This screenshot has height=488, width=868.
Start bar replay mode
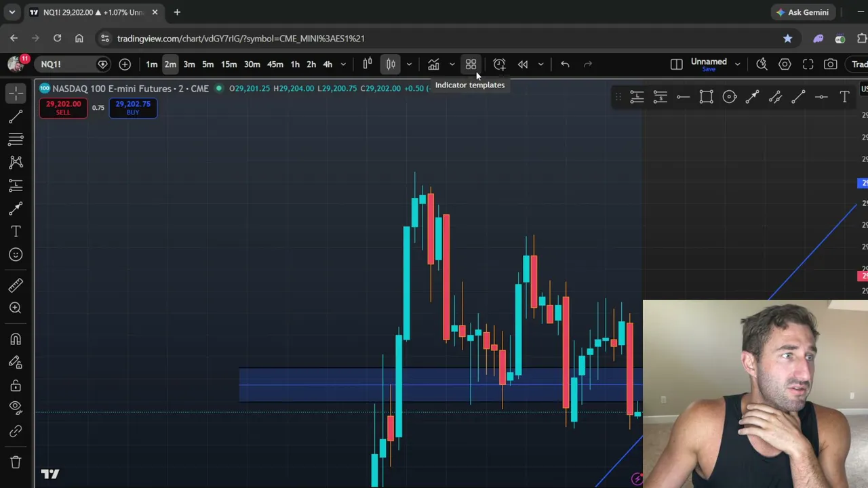pyautogui.click(x=523, y=64)
